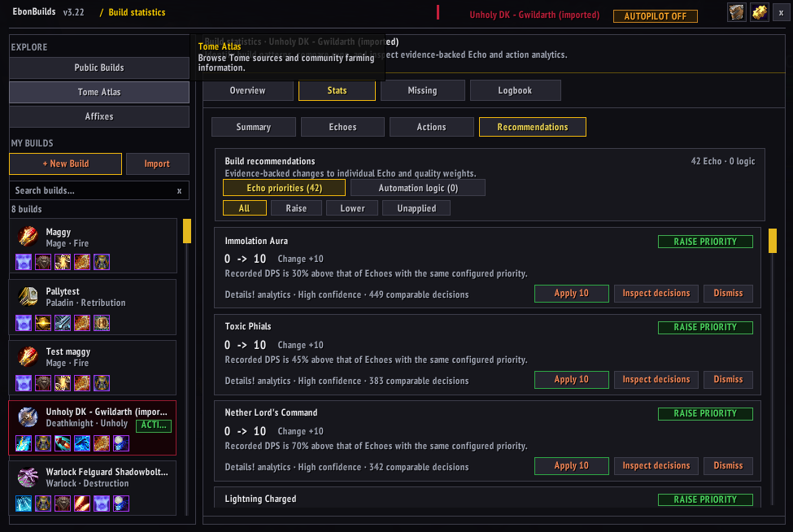
Task: Click blue lightning echo icon in Unholy DK build
Action: 24,443
